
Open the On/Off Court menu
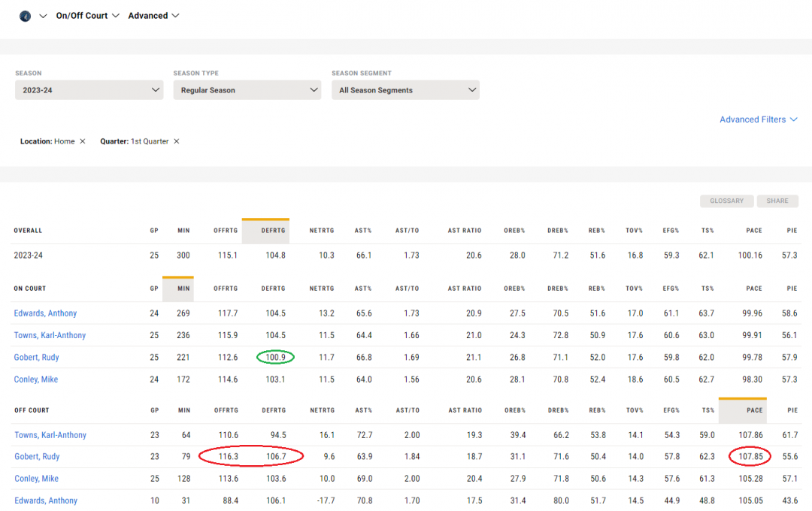(87, 16)
